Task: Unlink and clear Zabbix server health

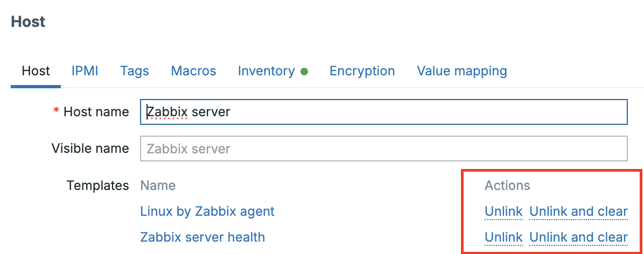Action: (578, 237)
